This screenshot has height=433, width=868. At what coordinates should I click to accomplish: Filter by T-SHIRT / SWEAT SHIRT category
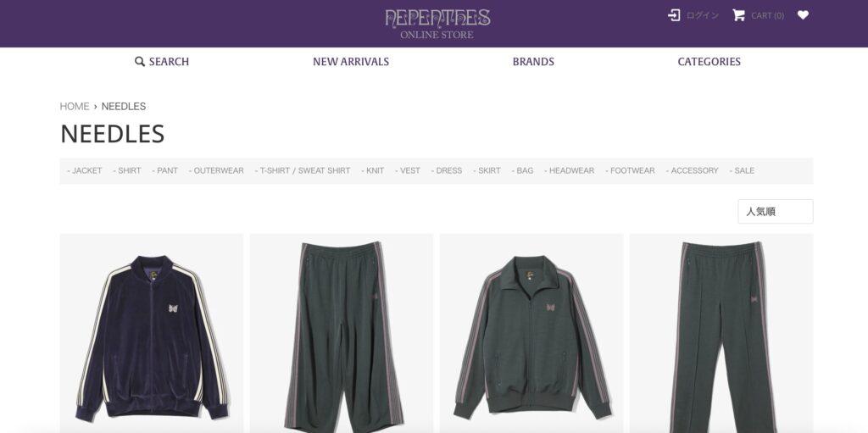click(x=303, y=170)
